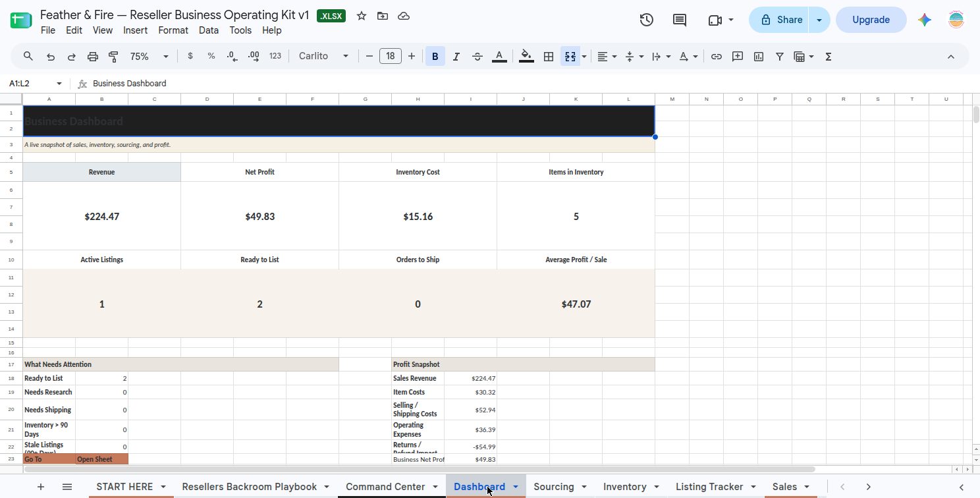
Task: Open version history
Action: point(647,20)
